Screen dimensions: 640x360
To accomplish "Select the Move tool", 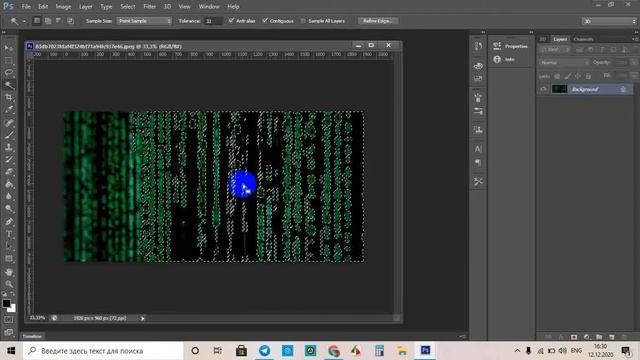I will (9, 48).
